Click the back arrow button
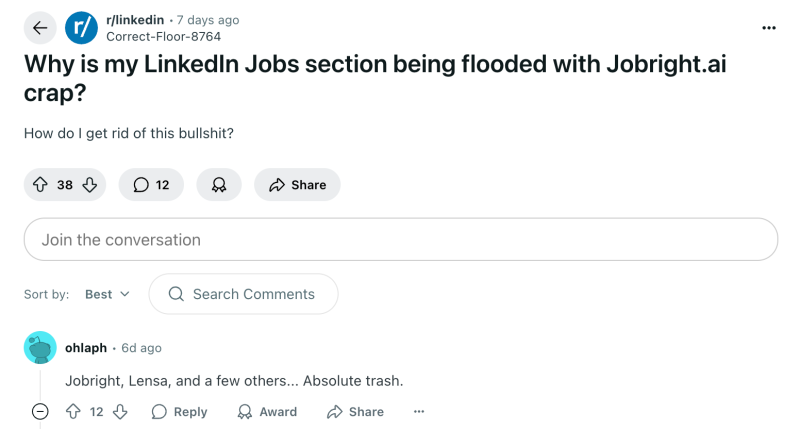800x429 pixels. [x=39, y=28]
